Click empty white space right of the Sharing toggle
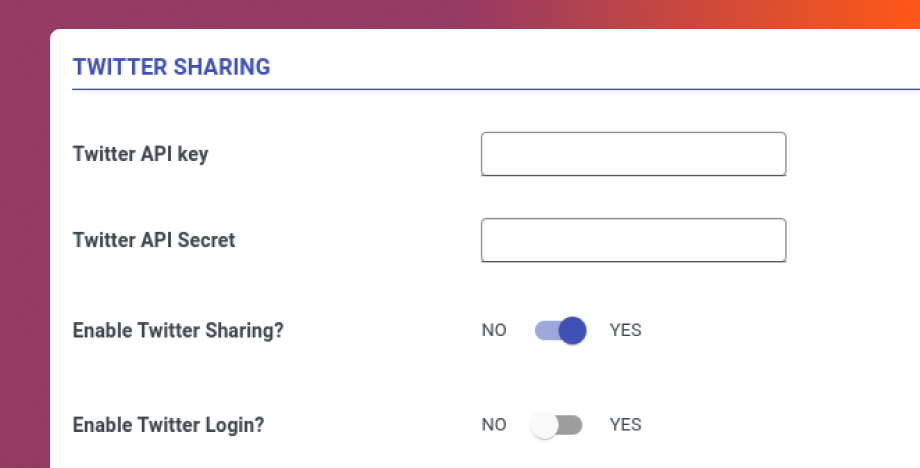 click(x=780, y=330)
